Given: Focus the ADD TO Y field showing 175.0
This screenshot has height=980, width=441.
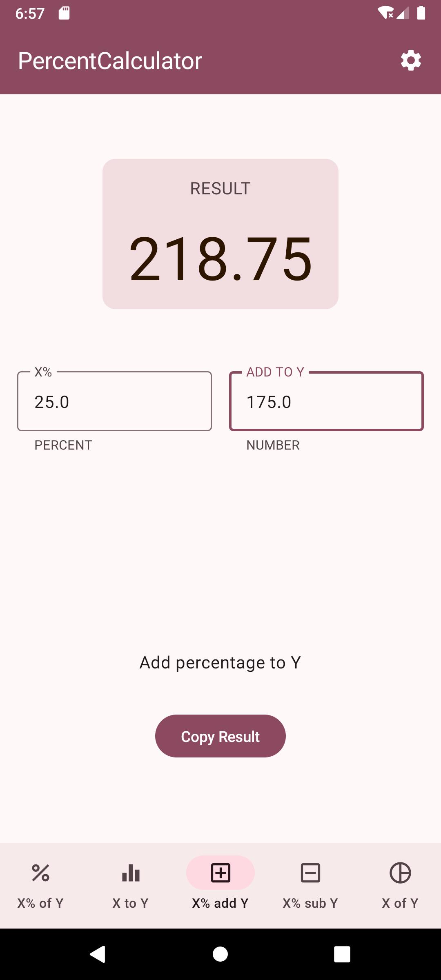Looking at the screenshot, I should 326,401.
